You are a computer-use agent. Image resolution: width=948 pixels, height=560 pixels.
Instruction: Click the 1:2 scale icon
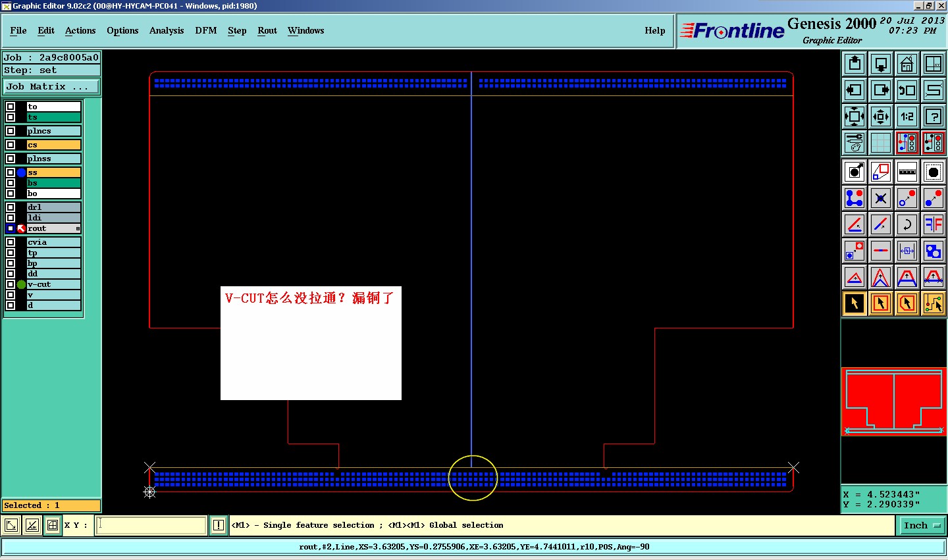click(x=907, y=116)
